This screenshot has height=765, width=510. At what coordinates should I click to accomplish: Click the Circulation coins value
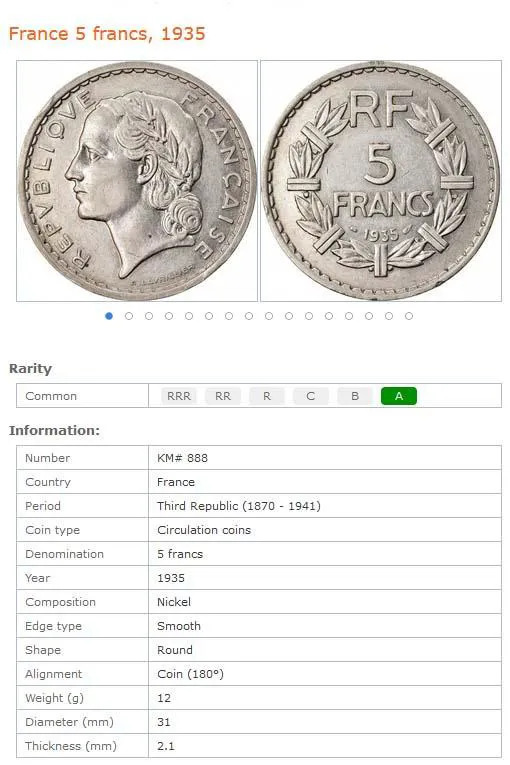click(204, 530)
